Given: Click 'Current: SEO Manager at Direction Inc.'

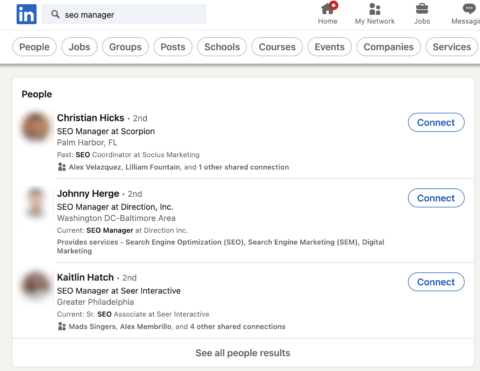Looking at the screenshot, I should (122, 230).
